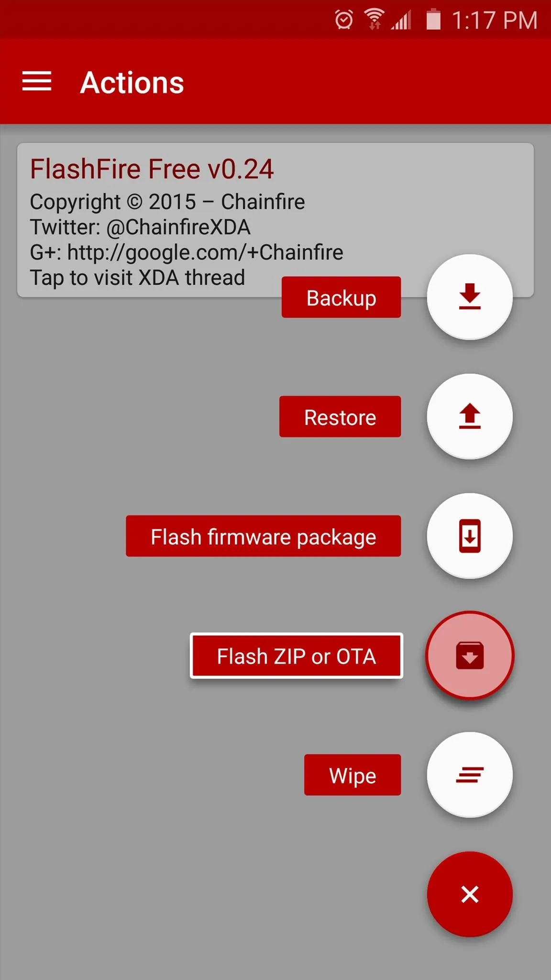551x980 pixels.
Task: Close the actions menu with X button
Action: 470,894
